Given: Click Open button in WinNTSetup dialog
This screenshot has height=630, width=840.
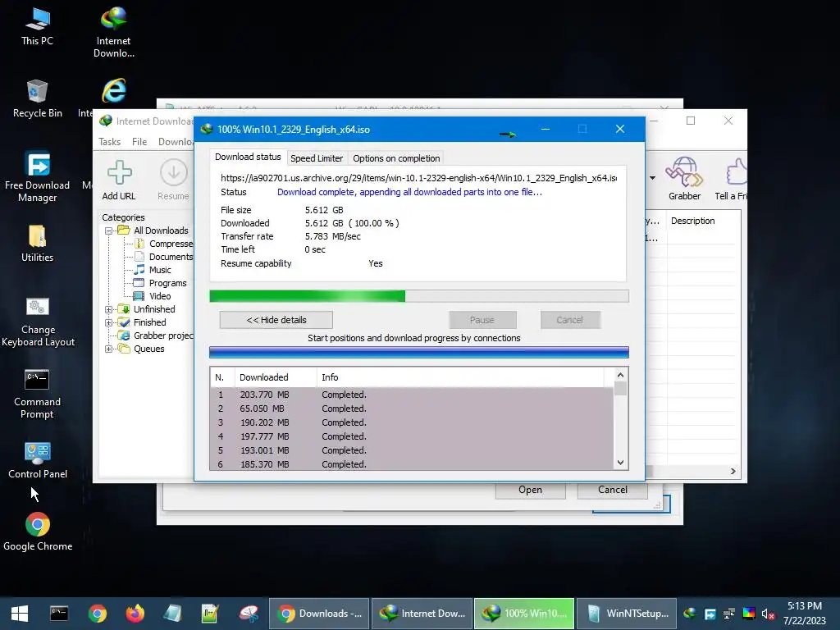Looking at the screenshot, I should click(x=531, y=491).
